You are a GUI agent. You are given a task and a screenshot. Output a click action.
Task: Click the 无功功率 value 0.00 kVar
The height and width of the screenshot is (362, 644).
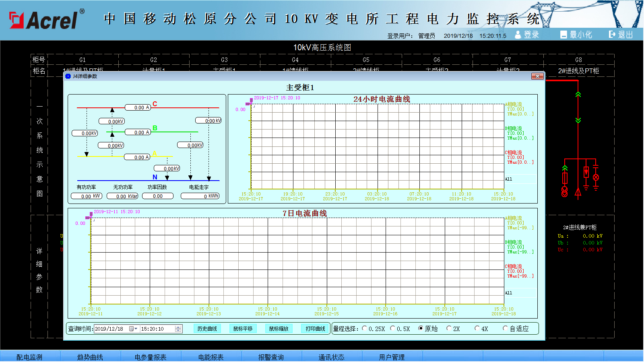[x=122, y=196]
